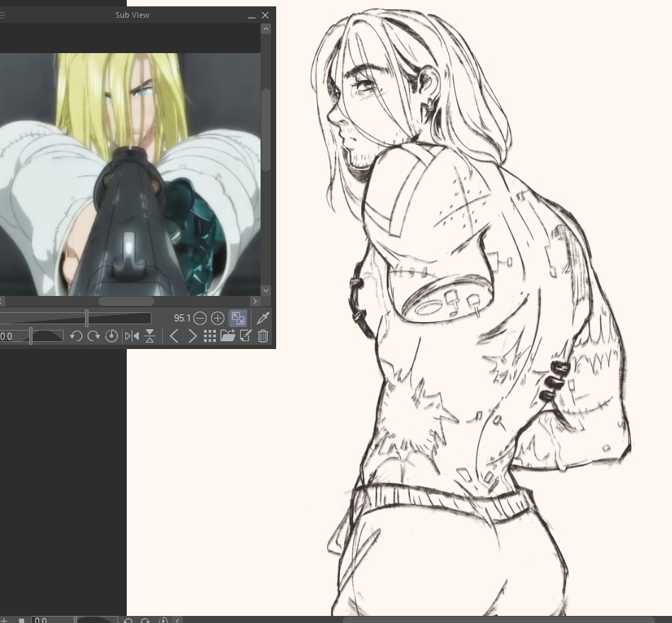Zoom in the Sub View image
The image size is (672, 623).
tap(217, 319)
